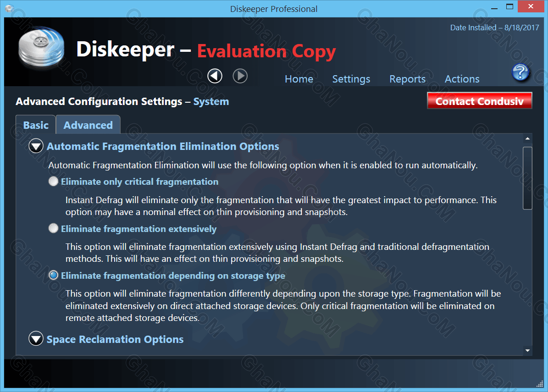Screen dimensions: 548x392
Task: Click the forward navigation arrow icon
Action: [240, 76]
